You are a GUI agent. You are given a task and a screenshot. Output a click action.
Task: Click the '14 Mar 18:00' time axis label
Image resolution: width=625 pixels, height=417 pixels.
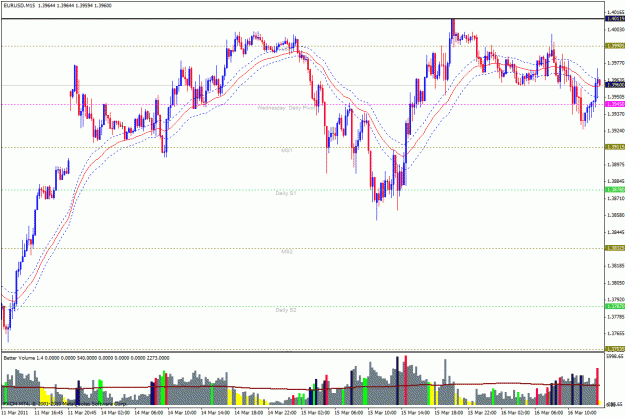pos(249,413)
